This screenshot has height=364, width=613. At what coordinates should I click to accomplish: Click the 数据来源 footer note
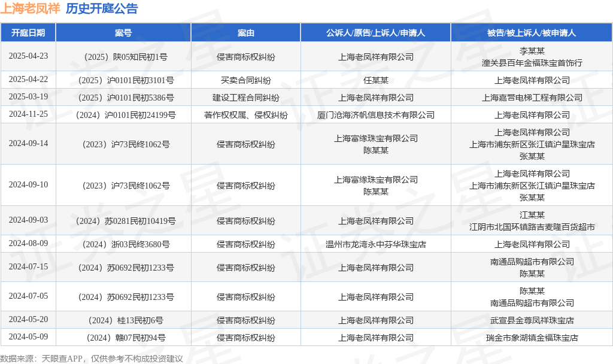tap(92, 359)
